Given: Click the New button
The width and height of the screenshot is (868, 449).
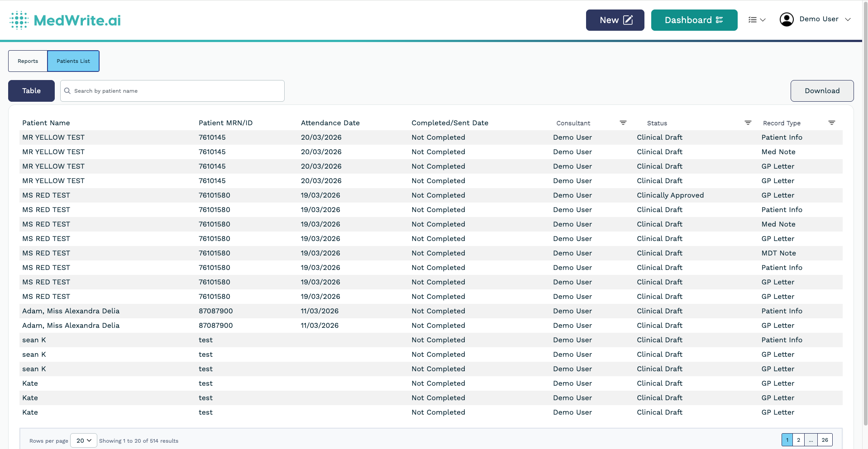Looking at the screenshot, I should point(615,20).
